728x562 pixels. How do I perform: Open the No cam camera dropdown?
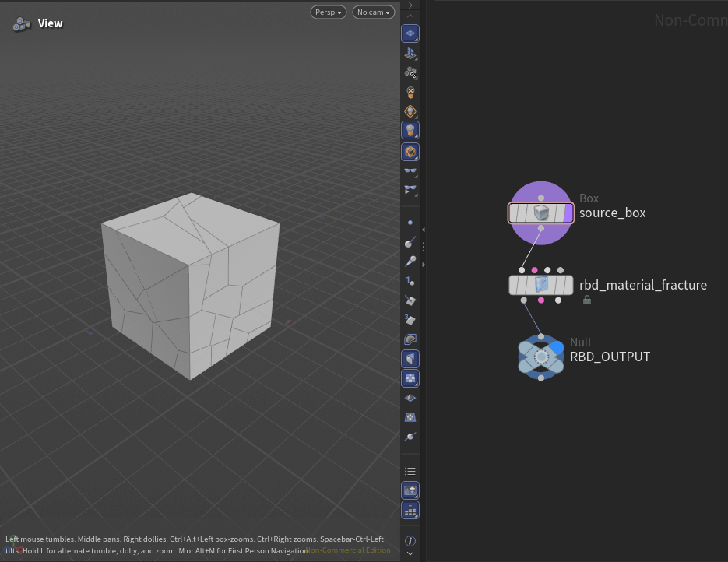coord(374,12)
